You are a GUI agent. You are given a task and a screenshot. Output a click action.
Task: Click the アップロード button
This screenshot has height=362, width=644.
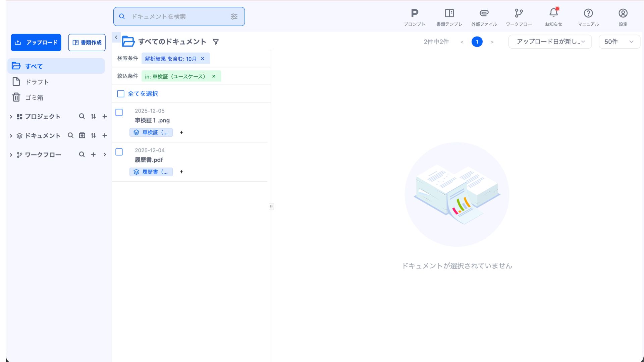pos(36,43)
